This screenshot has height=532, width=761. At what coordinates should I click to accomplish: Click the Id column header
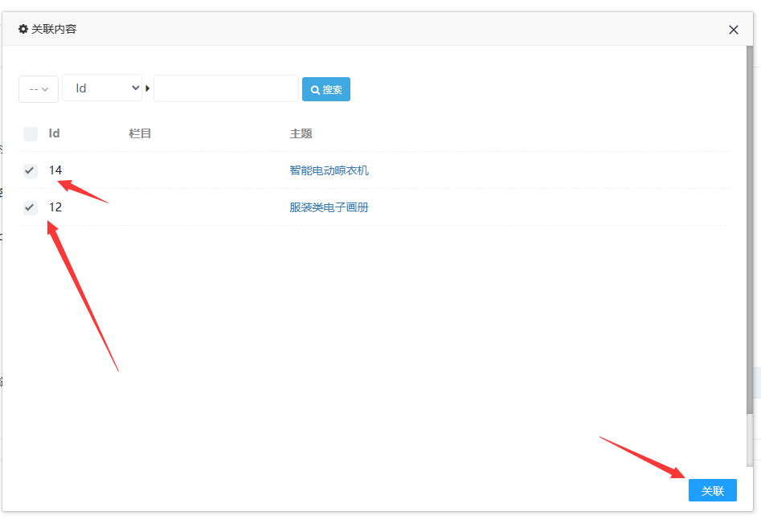(x=55, y=133)
